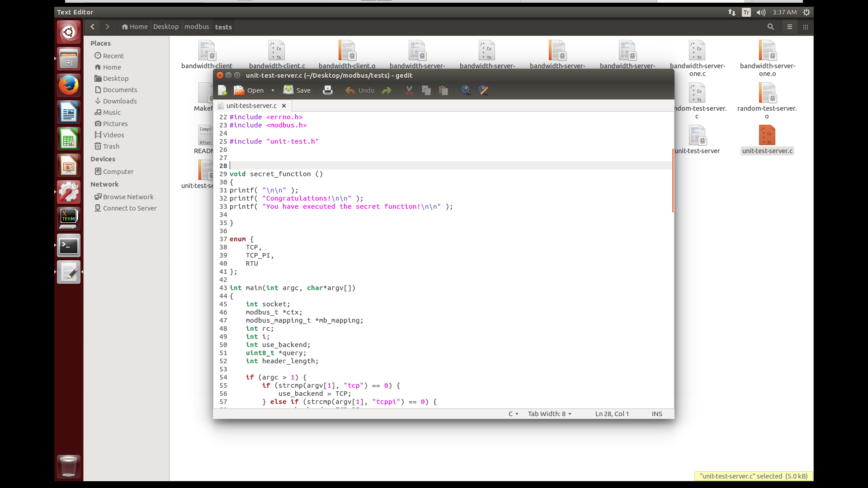Open the Find magnifier tool in gedit
The height and width of the screenshot is (488, 868).
click(x=466, y=90)
